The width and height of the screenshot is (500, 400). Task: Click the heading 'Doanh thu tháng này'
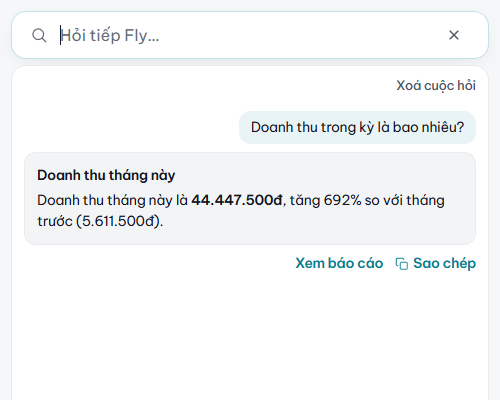pyautogui.click(x=106, y=175)
